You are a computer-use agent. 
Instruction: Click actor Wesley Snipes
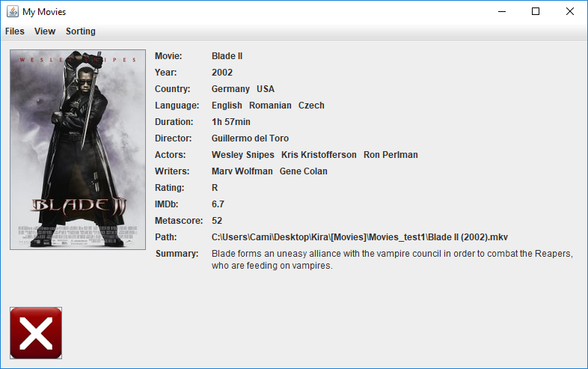242,155
